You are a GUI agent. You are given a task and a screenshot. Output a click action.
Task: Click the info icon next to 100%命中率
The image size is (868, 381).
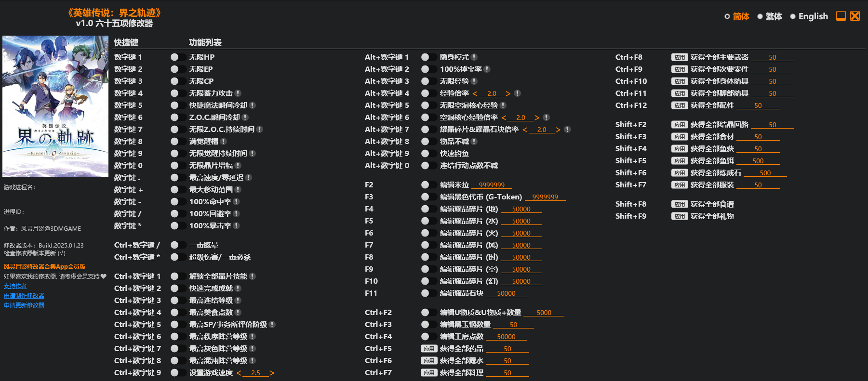point(237,202)
